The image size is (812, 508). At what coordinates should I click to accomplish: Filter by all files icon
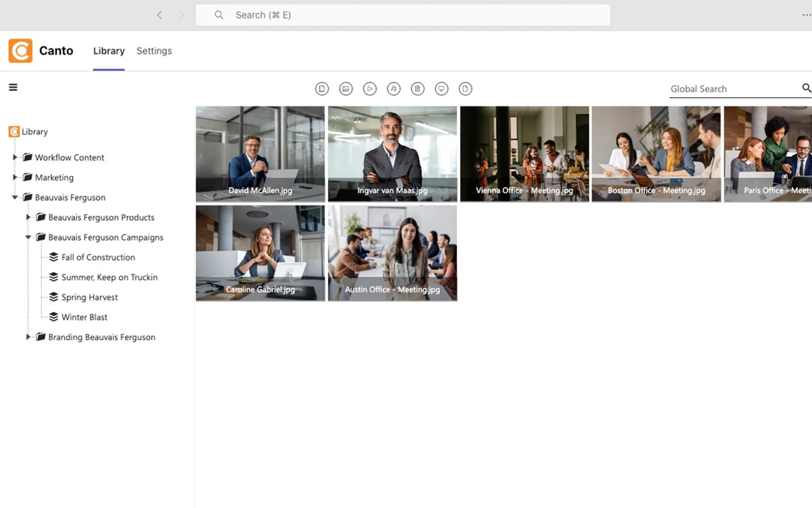[322, 89]
